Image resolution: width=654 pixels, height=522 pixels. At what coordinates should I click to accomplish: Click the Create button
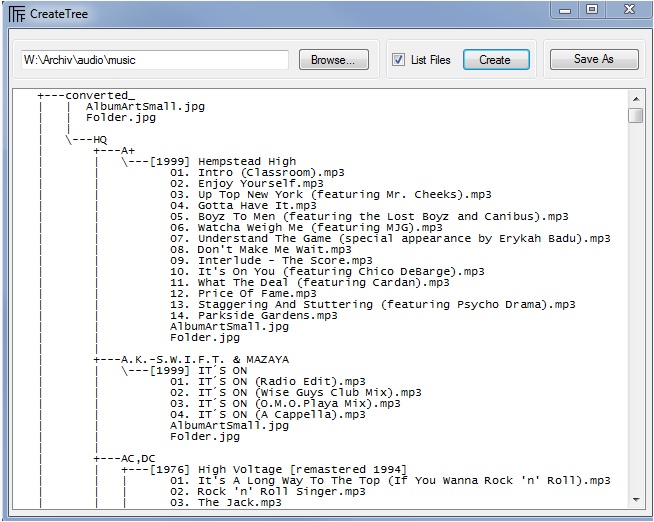pos(496,60)
